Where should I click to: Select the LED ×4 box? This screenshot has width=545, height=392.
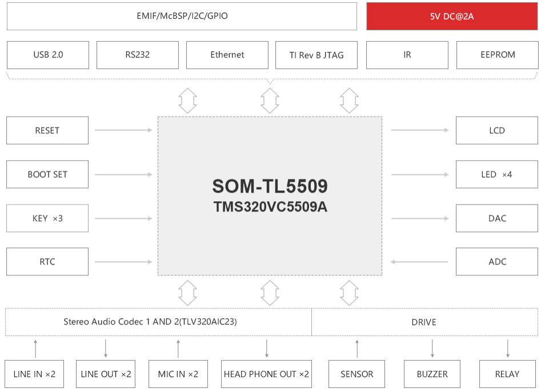497,174
